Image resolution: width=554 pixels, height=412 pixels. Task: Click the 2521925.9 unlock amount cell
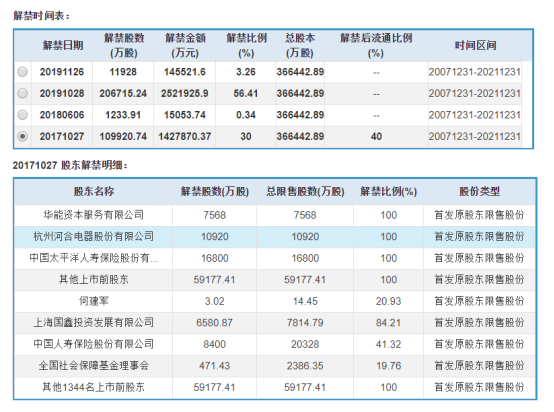(x=185, y=94)
